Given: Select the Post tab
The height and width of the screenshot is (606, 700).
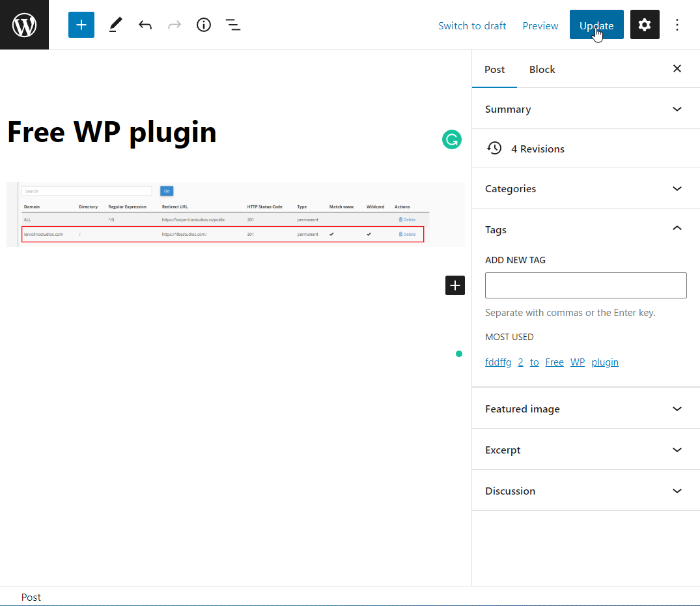Looking at the screenshot, I should (494, 69).
